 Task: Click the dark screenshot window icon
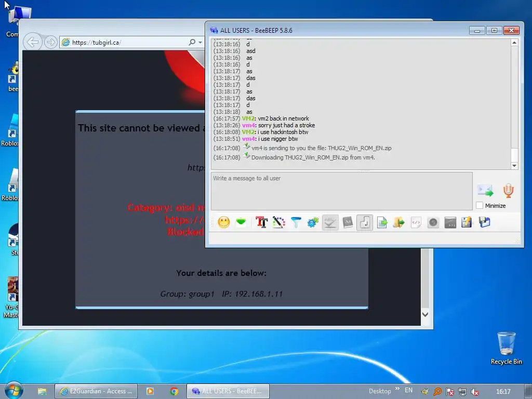(x=450, y=222)
